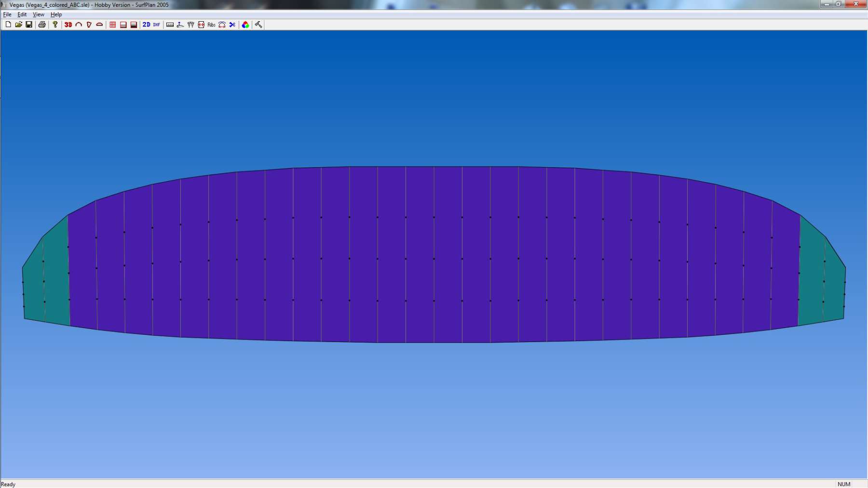
Task: Switch to 2D panel layout view
Action: point(146,25)
